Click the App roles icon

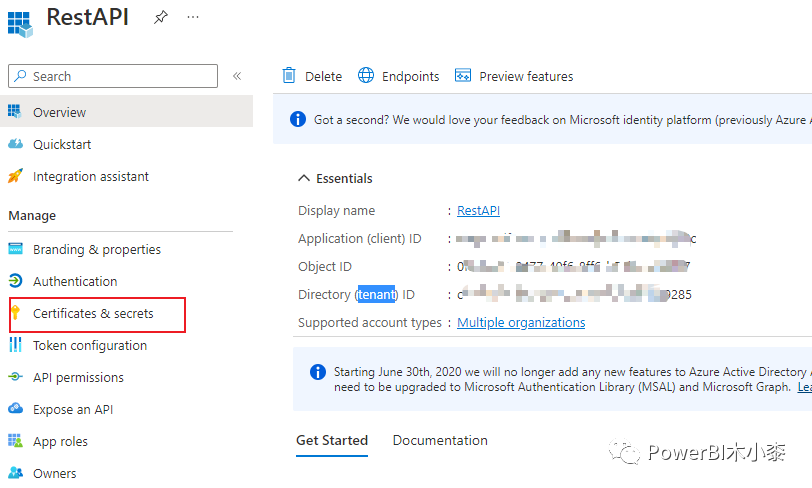click(x=16, y=441)
